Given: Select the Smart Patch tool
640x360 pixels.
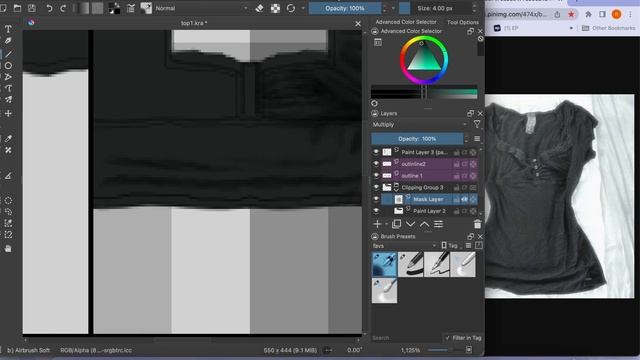Looking at the screenshot, I should [8, 150].
